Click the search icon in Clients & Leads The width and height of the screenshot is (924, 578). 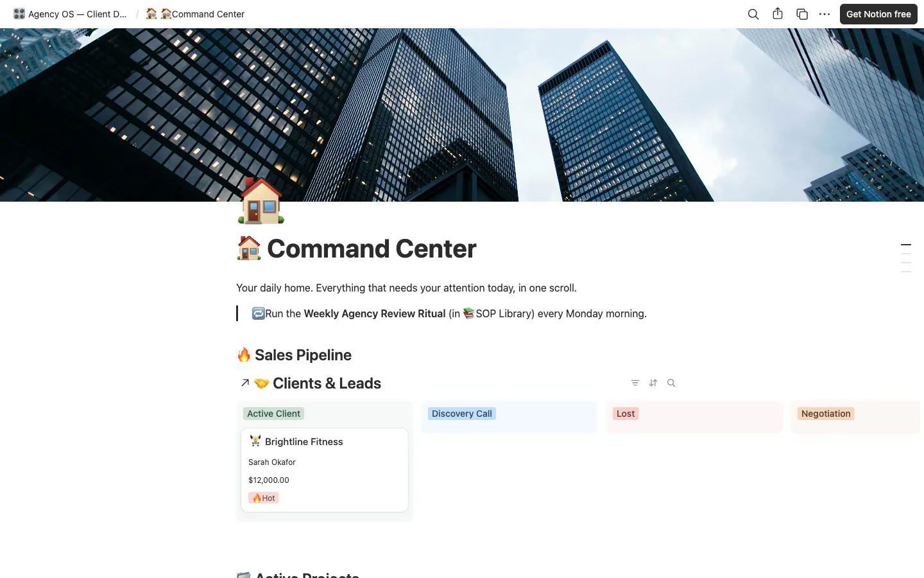pyautogui.click(x=671, y=383)
